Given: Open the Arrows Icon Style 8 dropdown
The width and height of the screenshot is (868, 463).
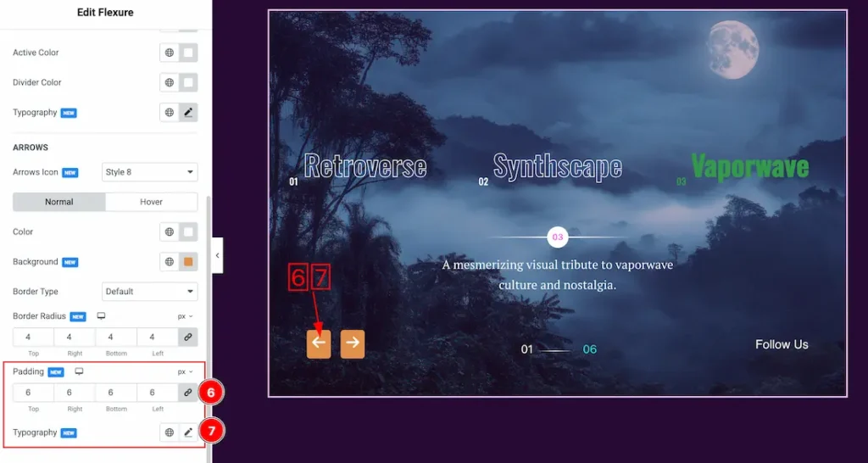Looking at the screenshot, I should point(149,172).
